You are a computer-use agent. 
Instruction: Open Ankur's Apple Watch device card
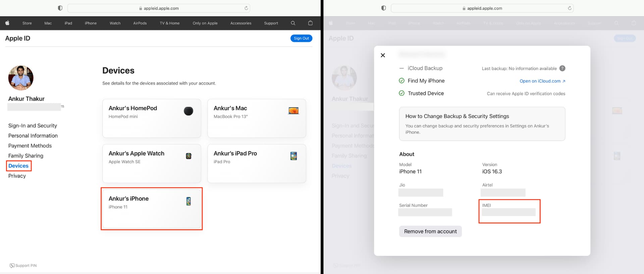(152, 164)
